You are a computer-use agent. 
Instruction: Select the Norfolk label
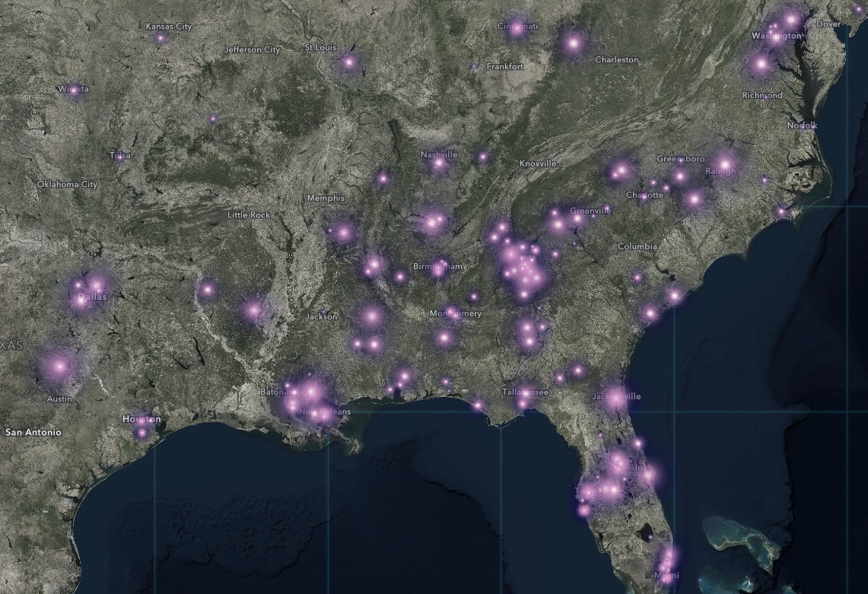(x=802, y=125)
